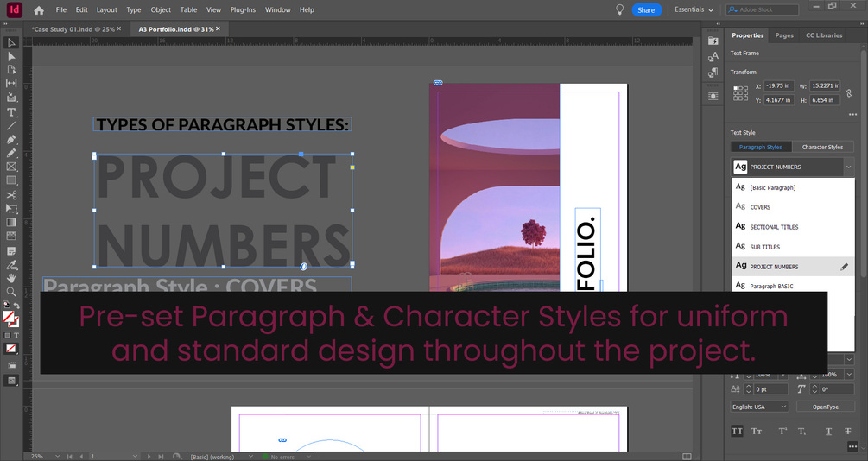Swap fill and stroke arrow

(x=16, y=306)
